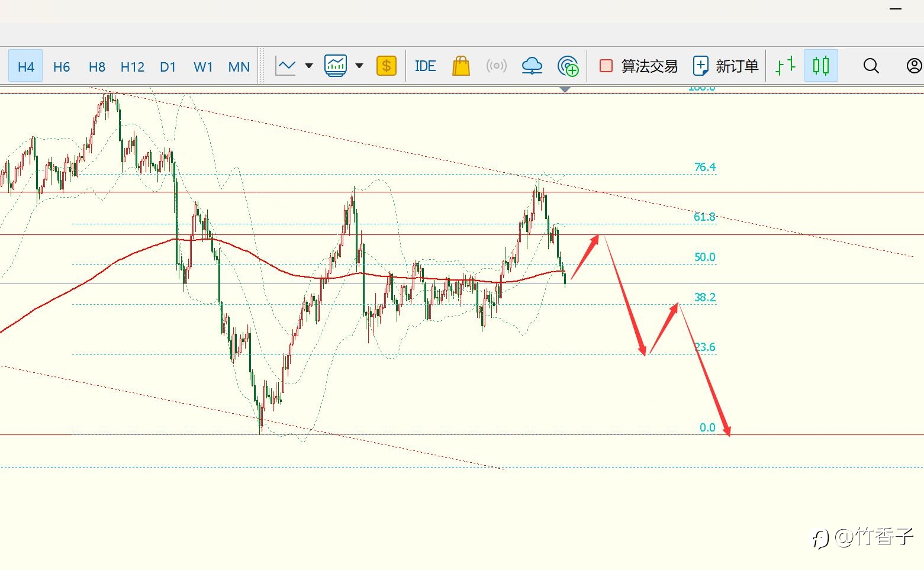
Task: Switch chart to W1 timeframe
Action: 203,66
